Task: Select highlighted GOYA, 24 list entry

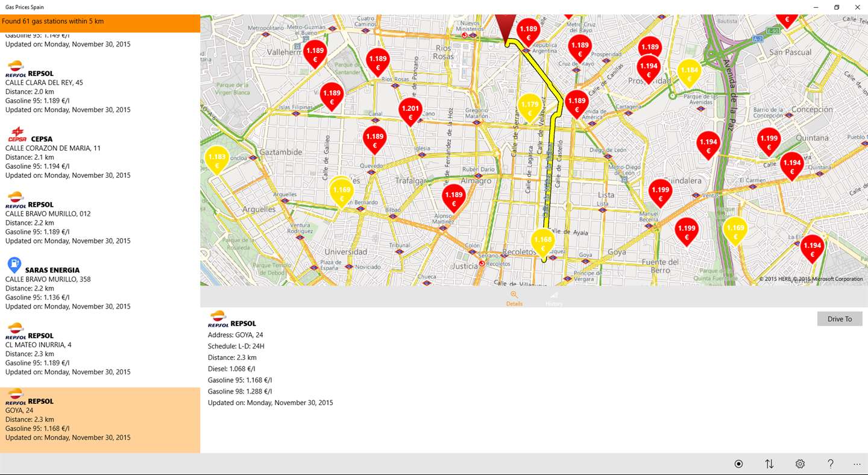Action: 100,420
